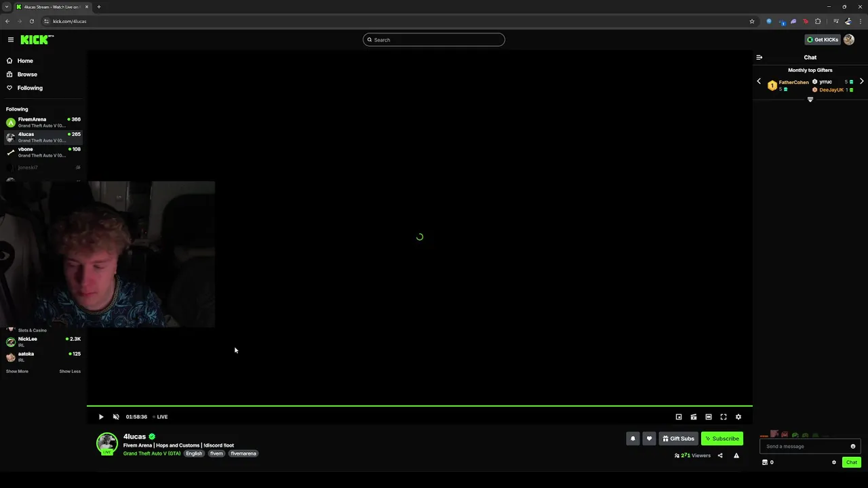The width and height of the screenshot is (868, 488).
Task: Click the Gift Subs button
Action: coord(678,439)
